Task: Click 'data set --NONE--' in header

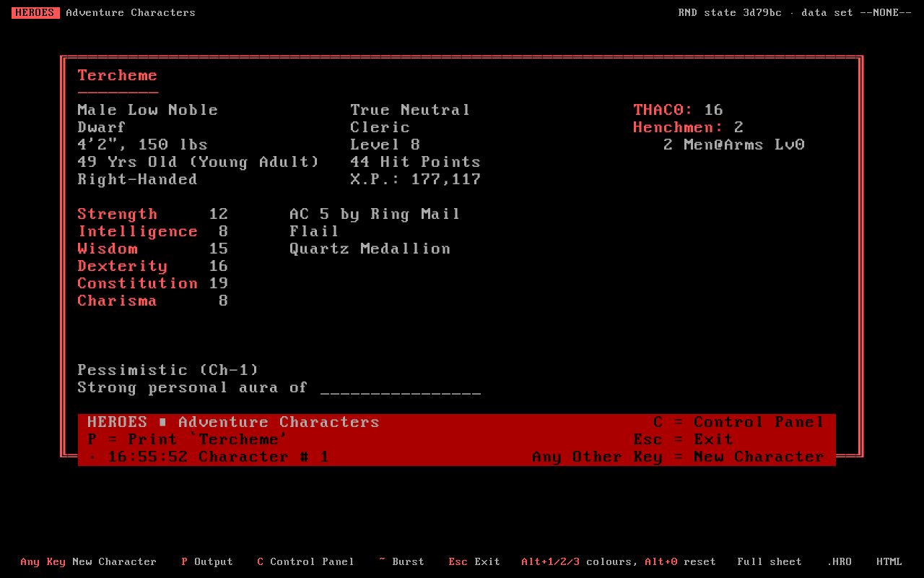Action: 856,12
